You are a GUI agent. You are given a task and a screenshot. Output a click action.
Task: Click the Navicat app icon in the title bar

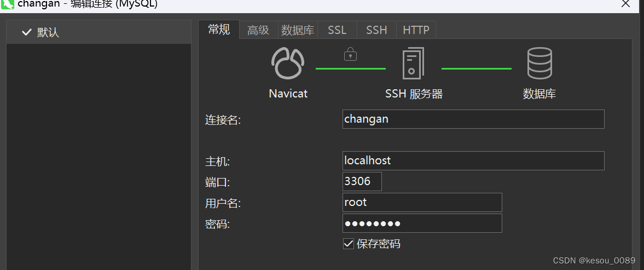tap(8, 4)
